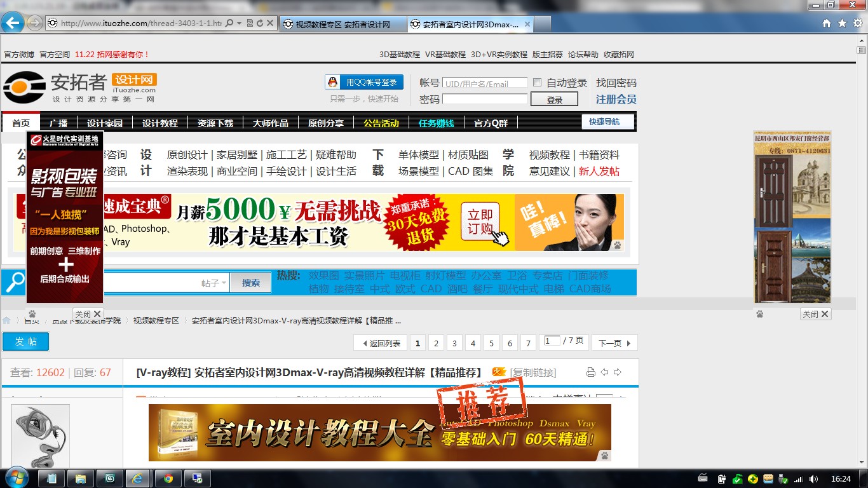Click the network signal icon in system tray

tap(798, 478)
